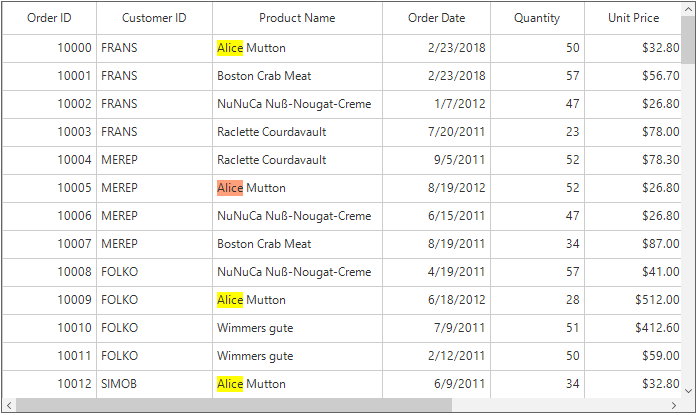Sort by the Order Date column header

click(437, 18)
